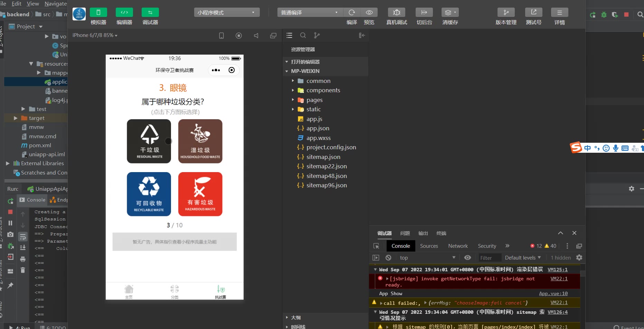The width and height of the screenshot is (644, 329).
Task: Open project.config.json file
Action: pyautogui.click(x=325, y=147)
